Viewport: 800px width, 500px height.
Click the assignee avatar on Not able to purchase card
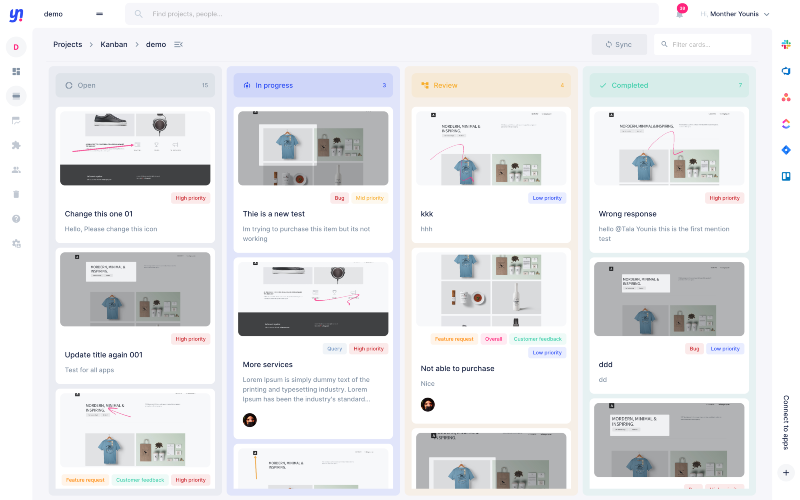[428, 405]
